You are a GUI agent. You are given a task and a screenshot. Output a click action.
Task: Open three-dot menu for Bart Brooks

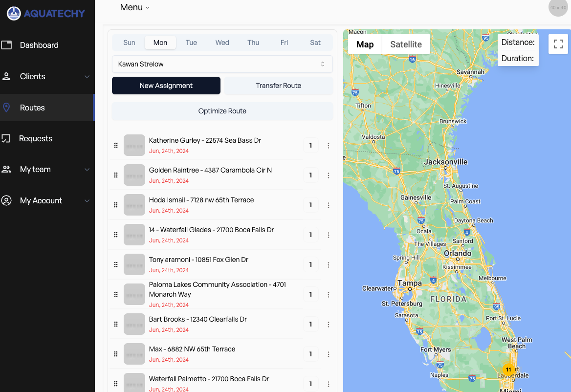pos(329,325)
